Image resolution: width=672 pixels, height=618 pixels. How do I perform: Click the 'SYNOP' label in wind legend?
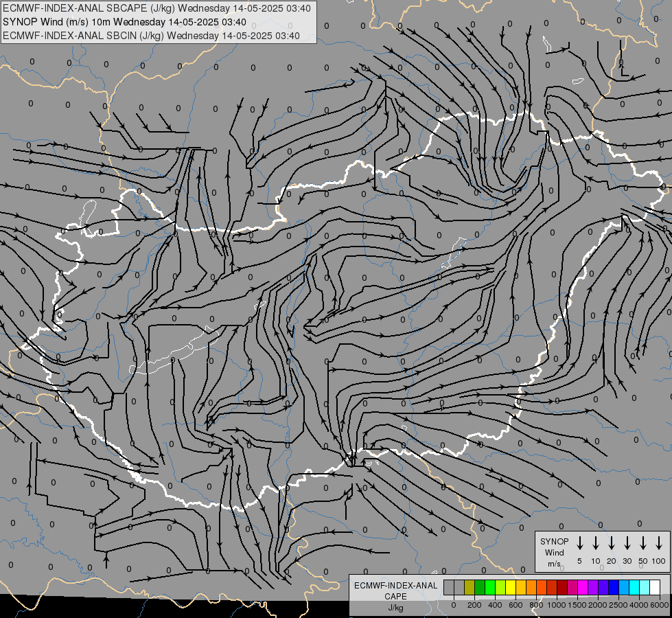coord(554,541)
